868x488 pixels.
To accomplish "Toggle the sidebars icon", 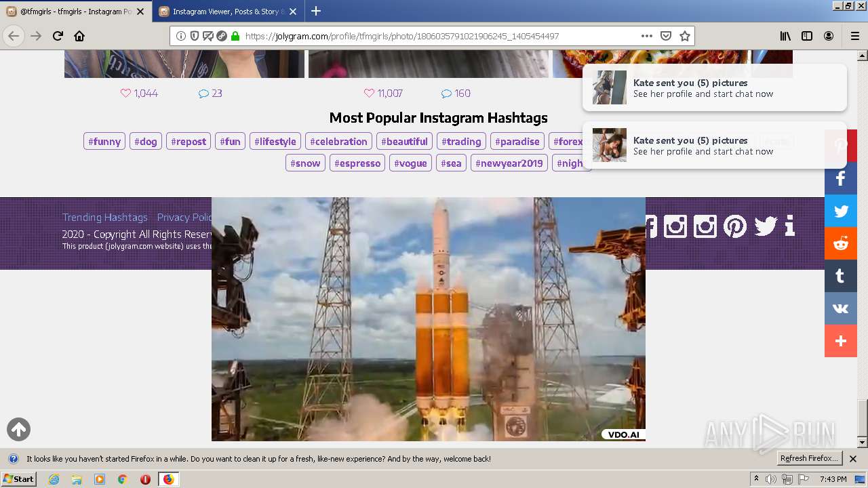I will 807,36.
